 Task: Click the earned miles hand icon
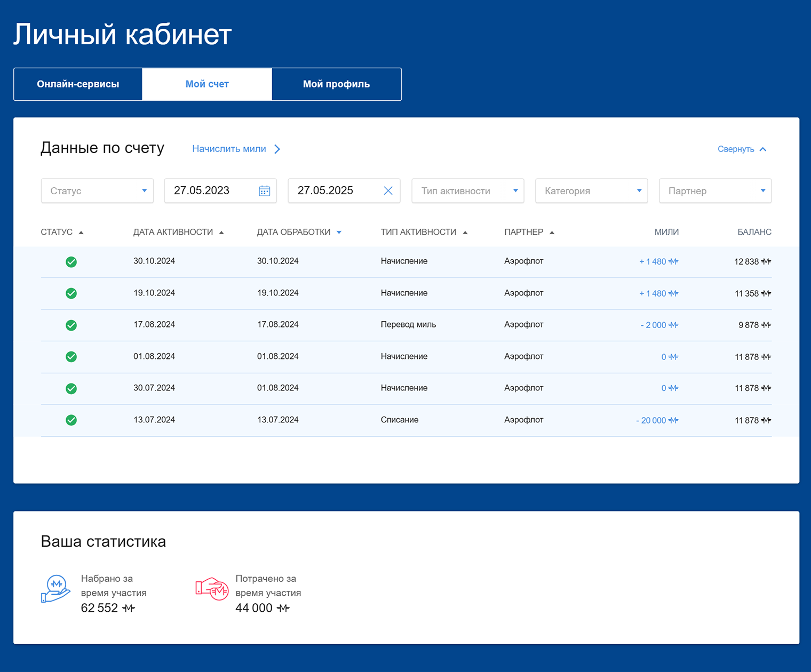55,589
